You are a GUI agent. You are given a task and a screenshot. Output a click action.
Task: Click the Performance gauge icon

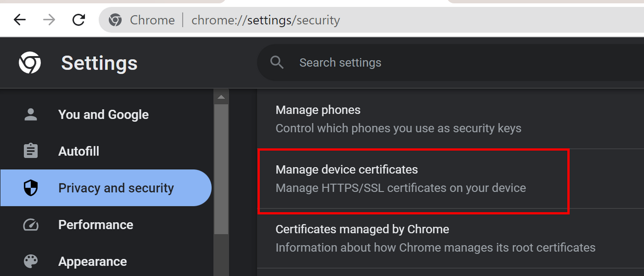point(31,225)
